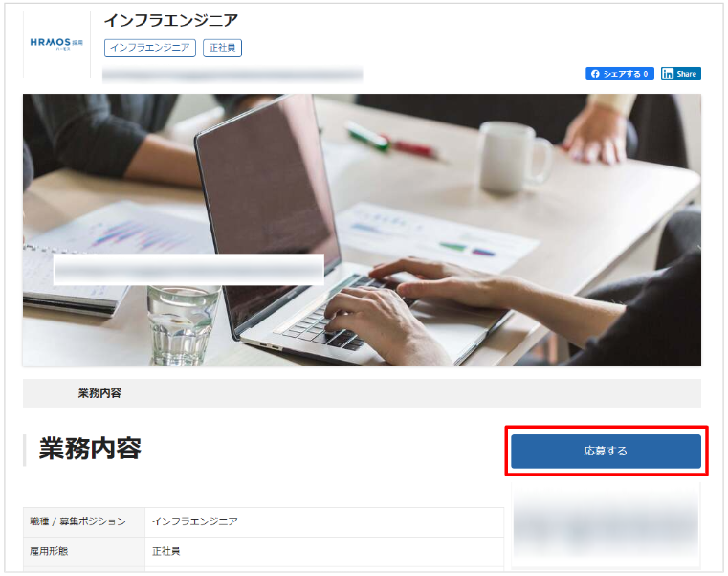
Task: Click the LinkedIn 'in' logo icon
Action: click(x=668, y=74)
